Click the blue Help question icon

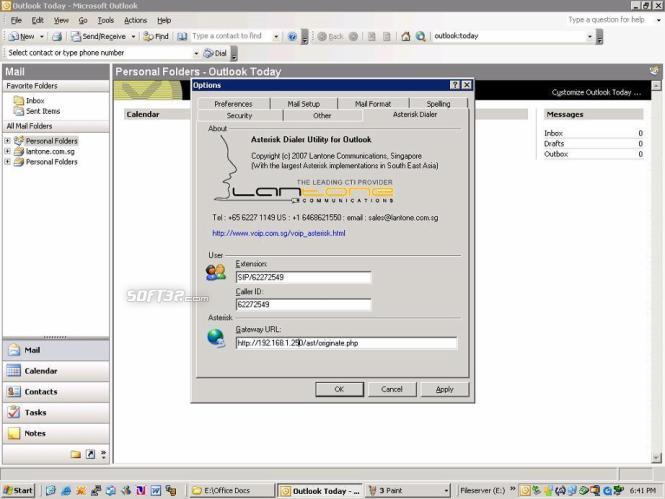[x=292, y=36]
